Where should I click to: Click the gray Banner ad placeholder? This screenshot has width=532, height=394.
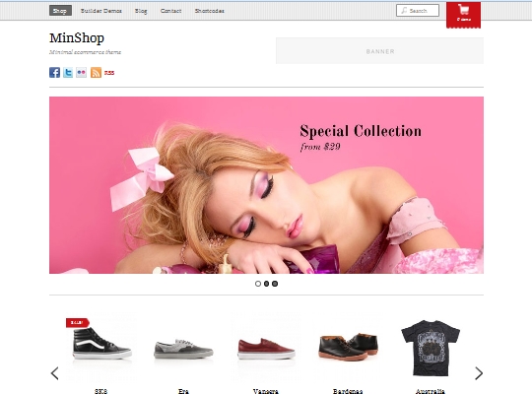(379, 51)
